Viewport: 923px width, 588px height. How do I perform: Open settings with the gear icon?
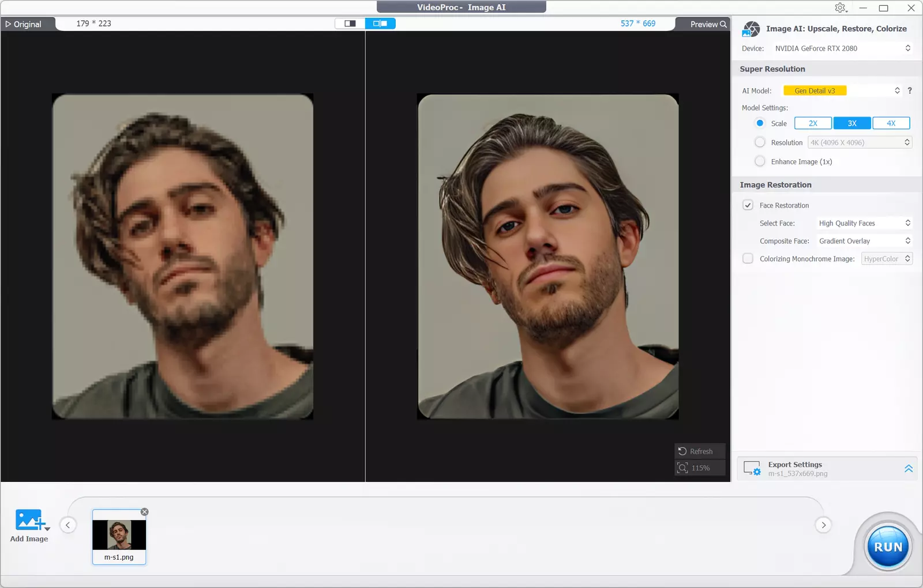pyautogui.click(x=840, y=8)
